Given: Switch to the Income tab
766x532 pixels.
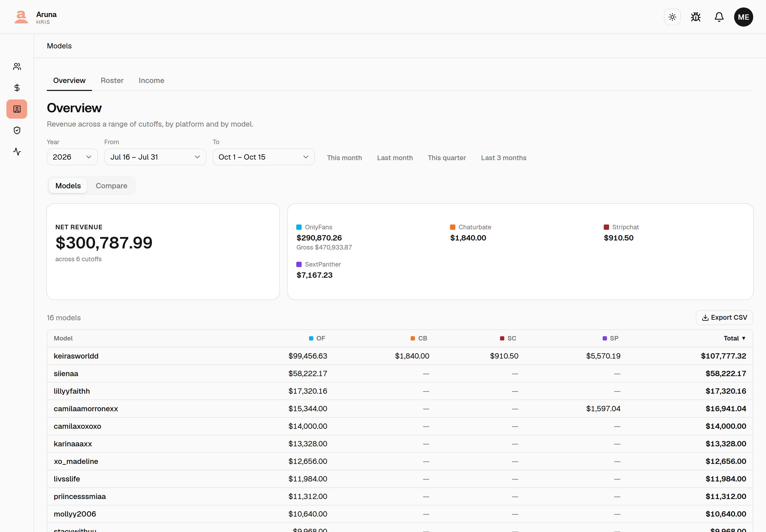Looking at the screenshot, I should point(151,81).
